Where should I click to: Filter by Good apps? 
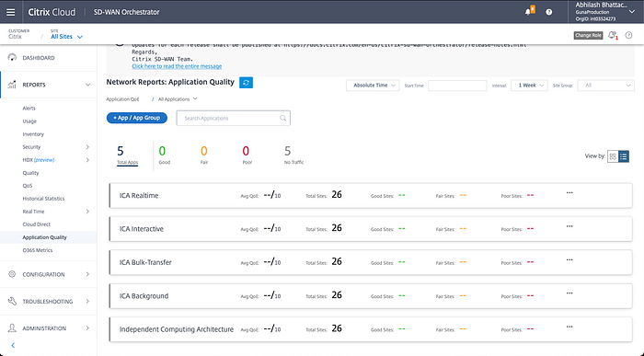coord(165,155)
